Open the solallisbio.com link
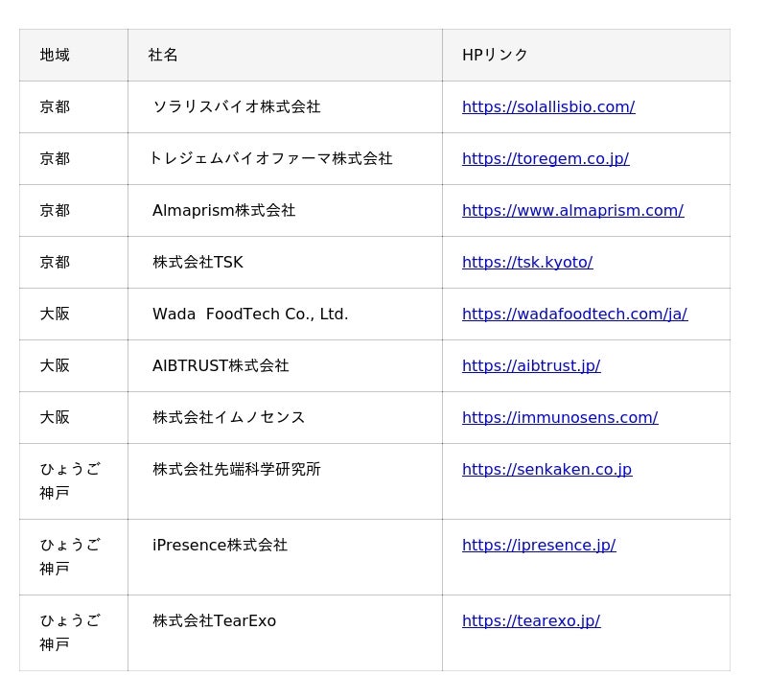The height and width of the screenshot is (700, 767). [547, 106]
